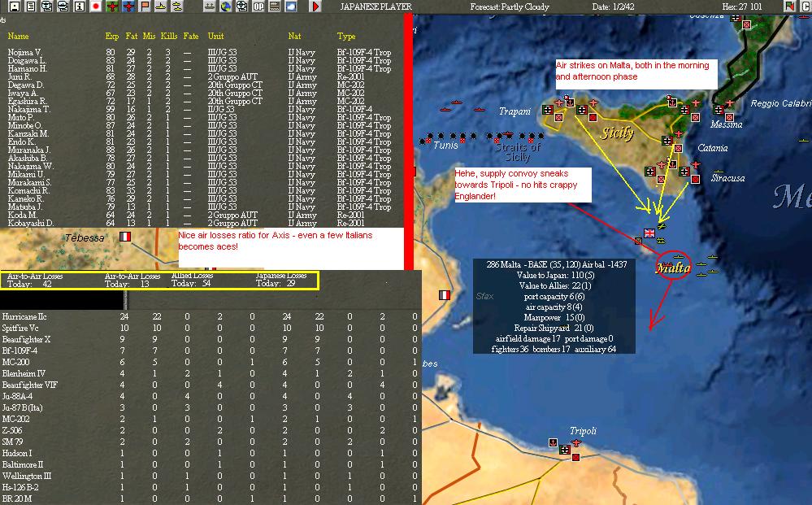Image resolution: width=812 pixels, height=505 pixels.
Task: Select the BR 20 M losses row
Action: (210, 498)
